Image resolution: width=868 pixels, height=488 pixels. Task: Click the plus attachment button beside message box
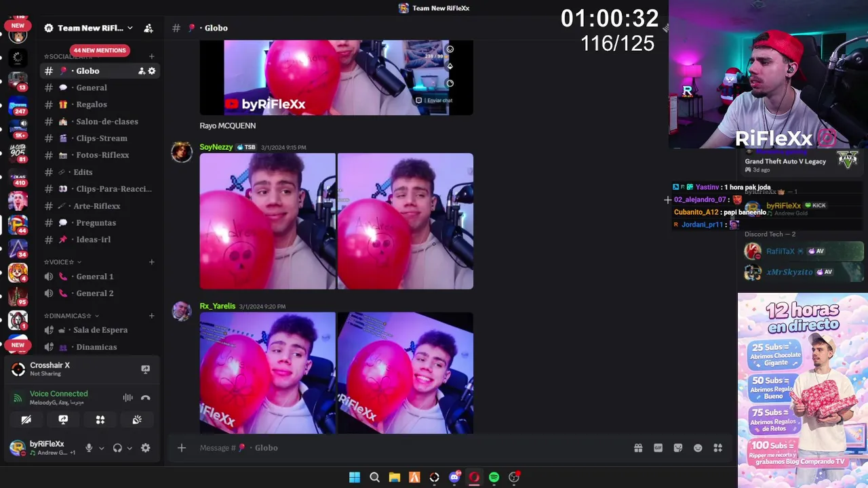[x=182, y=448]
